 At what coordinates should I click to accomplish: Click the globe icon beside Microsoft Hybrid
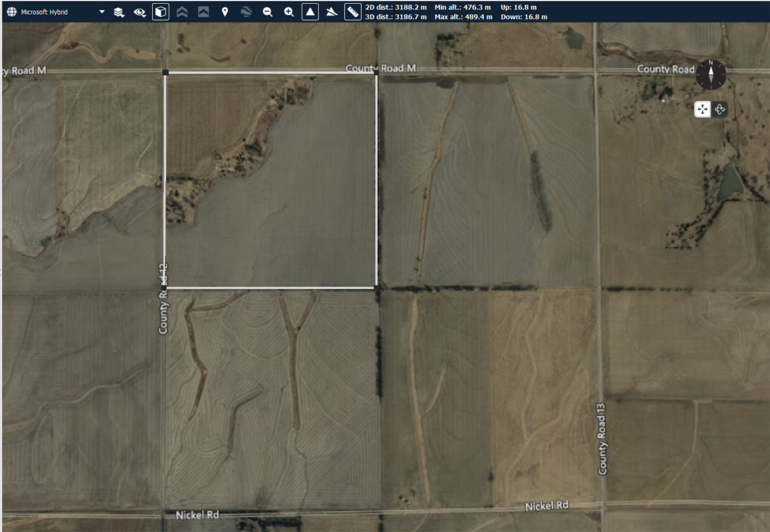coord(12,12)
